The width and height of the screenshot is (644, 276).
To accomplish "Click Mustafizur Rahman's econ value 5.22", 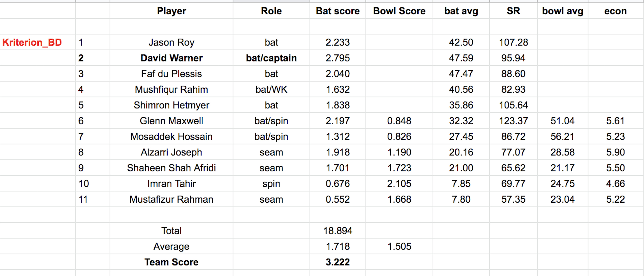I will coord(615,199).
